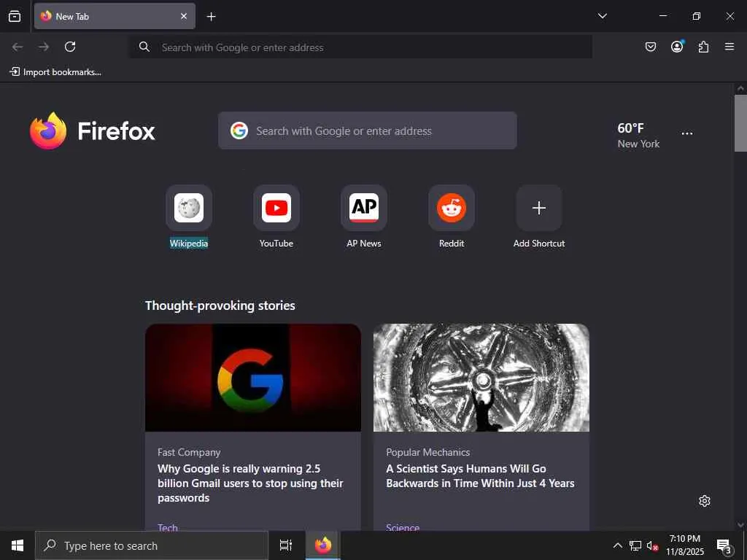Viewport: 747px width, 560px height.
Task: Open the Tech topic link
Action: (x=168, y=527)
